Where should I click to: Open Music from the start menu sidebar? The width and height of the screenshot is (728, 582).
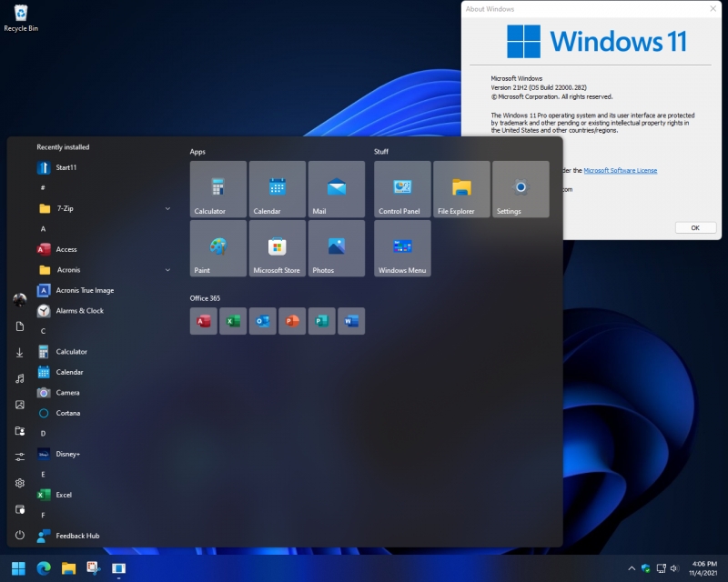click(19, 378)
